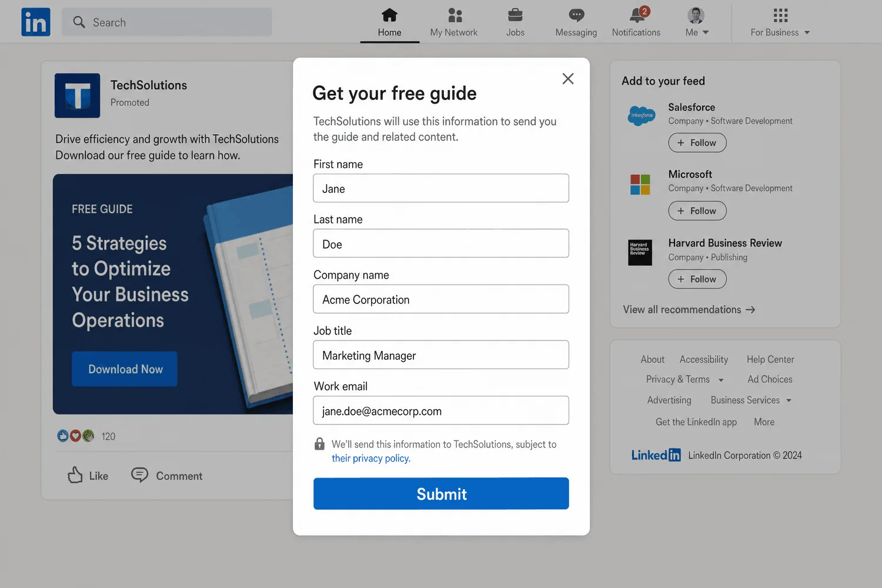The height and width of the screenshot is (588, 882).
Task: Expand the Business Services dropdown
Action: tap(789, 400)
